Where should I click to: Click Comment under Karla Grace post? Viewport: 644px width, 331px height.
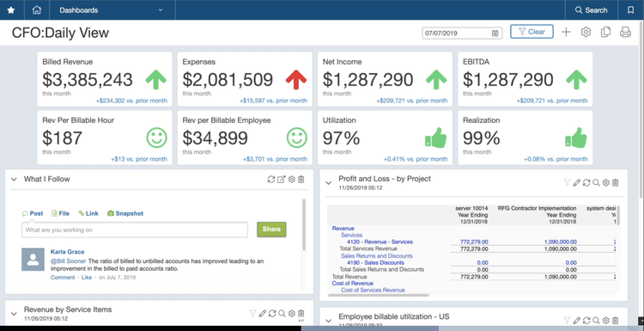click(x=63, y=278)
